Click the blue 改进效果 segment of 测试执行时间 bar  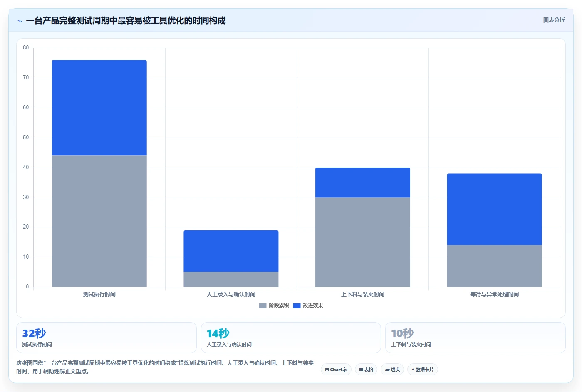[x=99, y=108]
